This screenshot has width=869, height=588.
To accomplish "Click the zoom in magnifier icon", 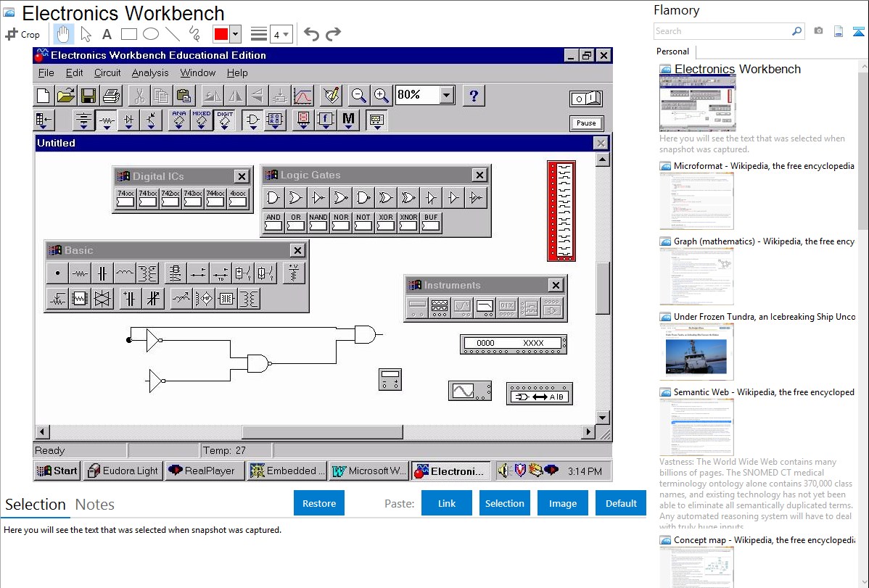I will [382, 95].
